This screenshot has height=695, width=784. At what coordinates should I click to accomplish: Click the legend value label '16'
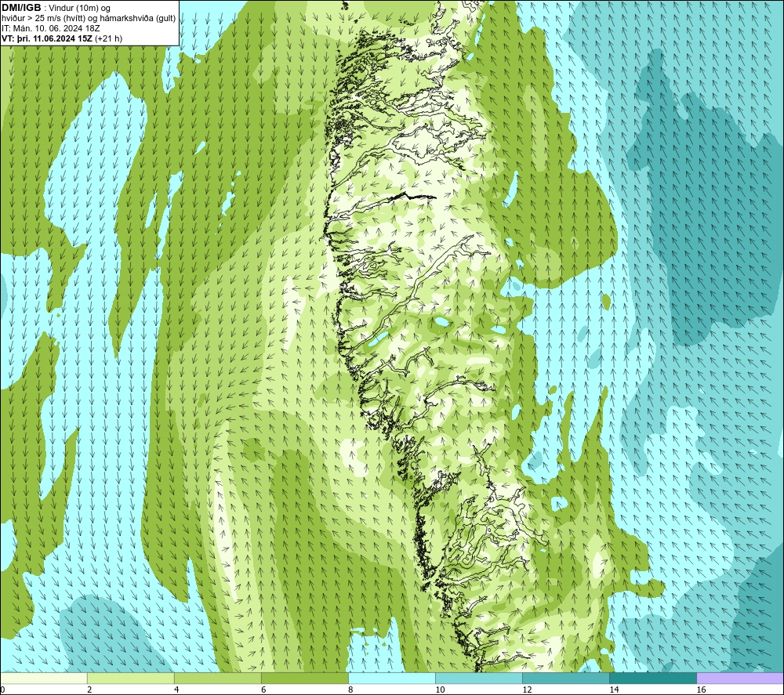click(x=701, y=690)
